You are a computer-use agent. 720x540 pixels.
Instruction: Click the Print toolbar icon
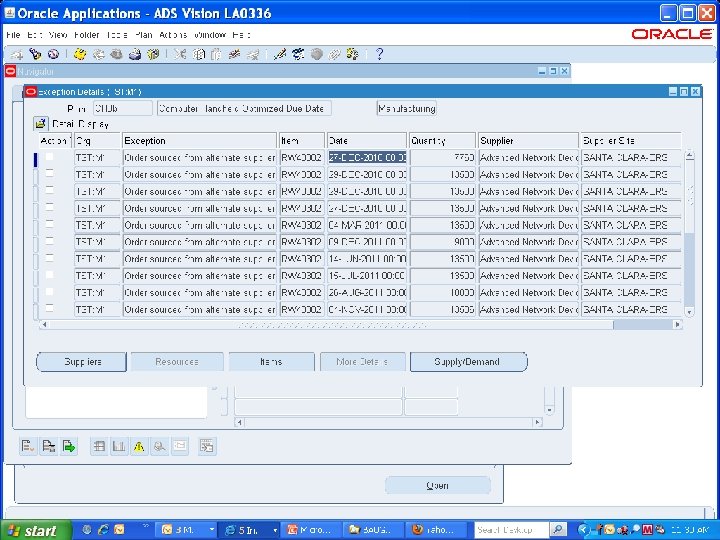coord(135,55)
